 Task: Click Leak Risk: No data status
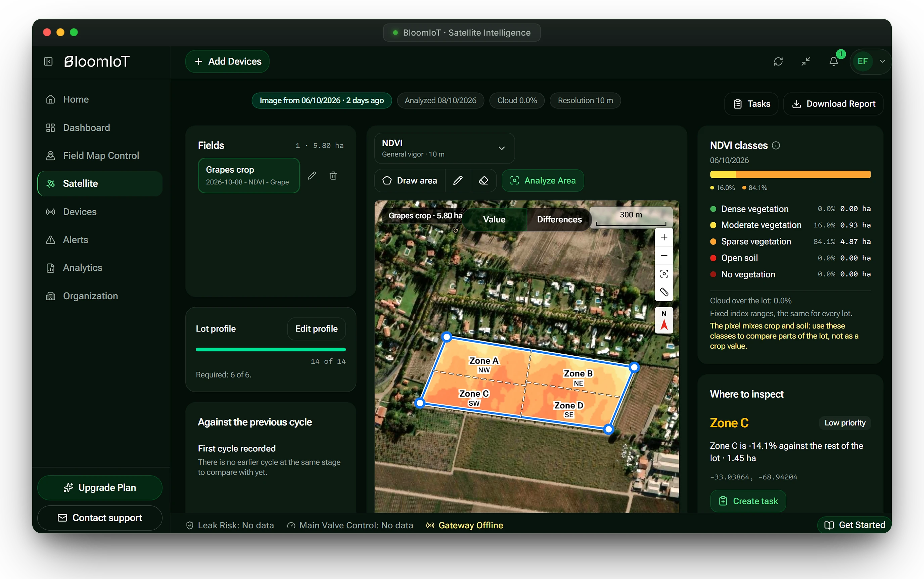point(230,525)
